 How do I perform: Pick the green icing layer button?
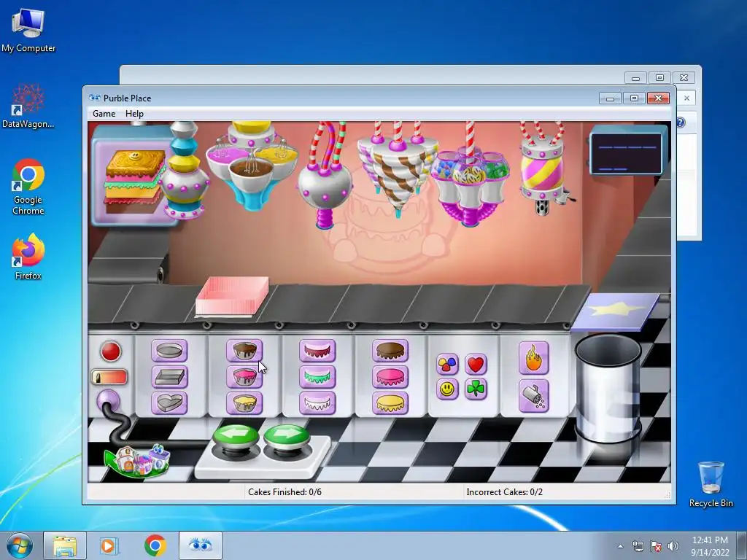click(x=317, y=377)
